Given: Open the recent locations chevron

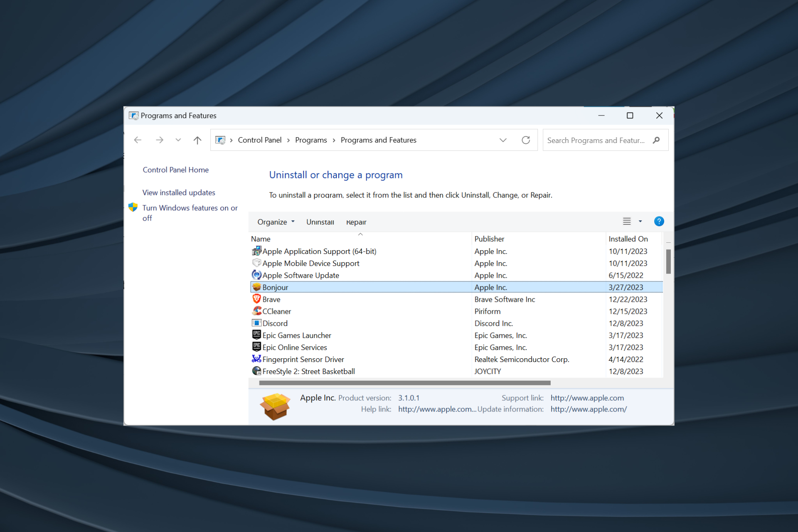Looking at the screenshot, I should coord(178,140).
